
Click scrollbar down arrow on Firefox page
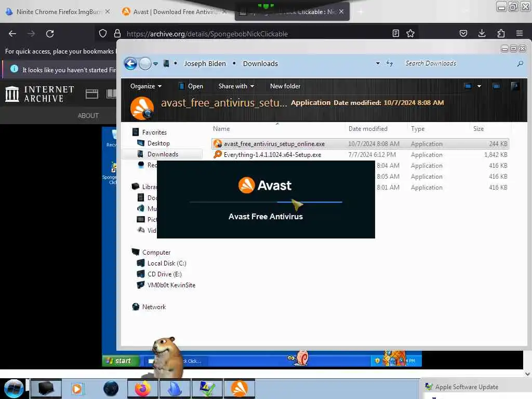tap(528, 374)
